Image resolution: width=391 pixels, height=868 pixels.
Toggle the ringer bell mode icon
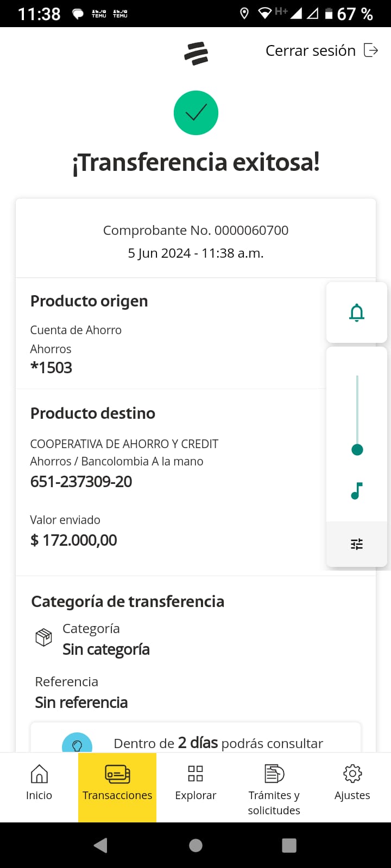357,312
